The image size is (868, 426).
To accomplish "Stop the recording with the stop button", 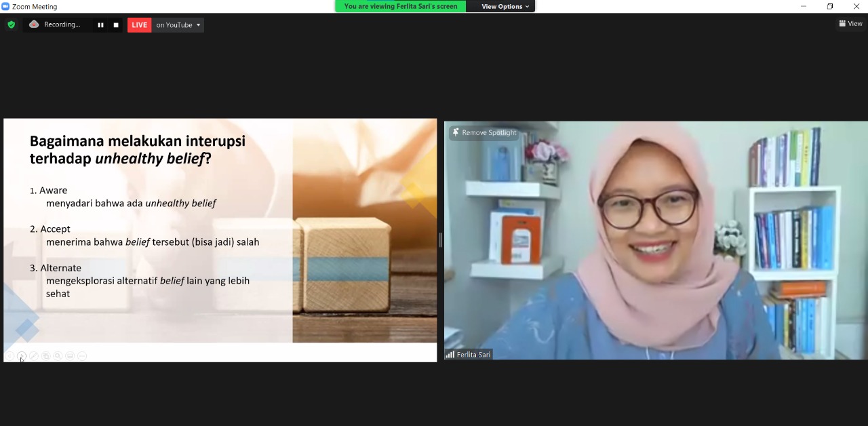I will pyautogui.click(x=115, y=24).
